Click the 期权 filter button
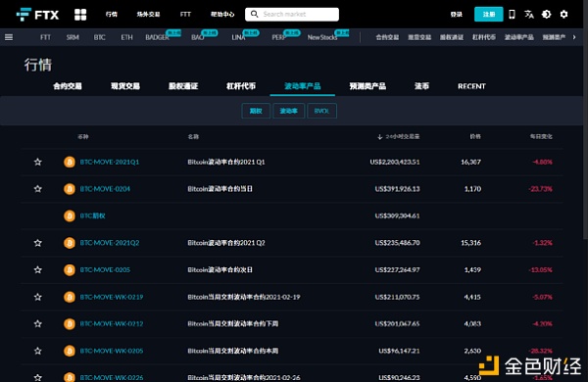The image size is (588, 382). tap(256, 111)
